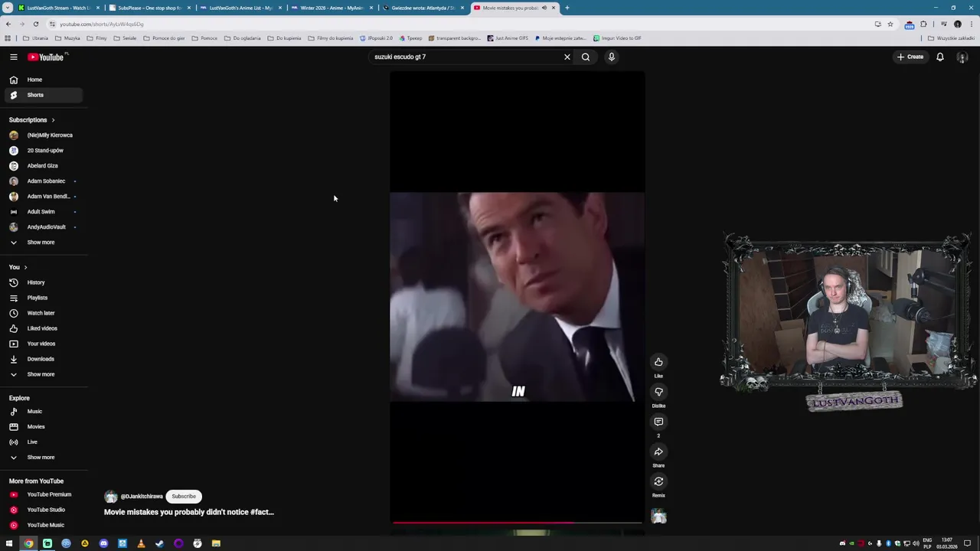Image resolution: width=980 pixels, height=551 pixels.
Task: Click the YouTube logo
Action: tap(46, 57)
